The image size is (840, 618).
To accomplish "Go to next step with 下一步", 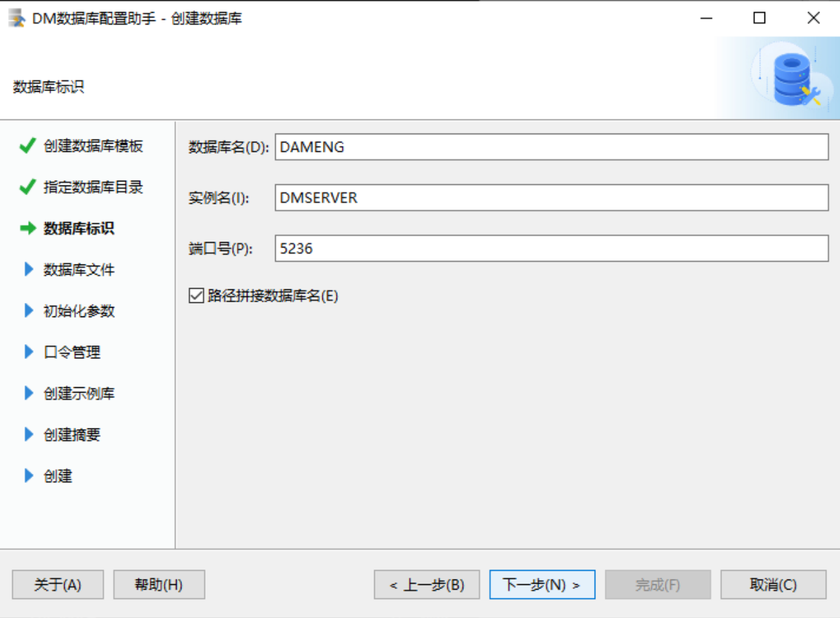I will [542, 585].
